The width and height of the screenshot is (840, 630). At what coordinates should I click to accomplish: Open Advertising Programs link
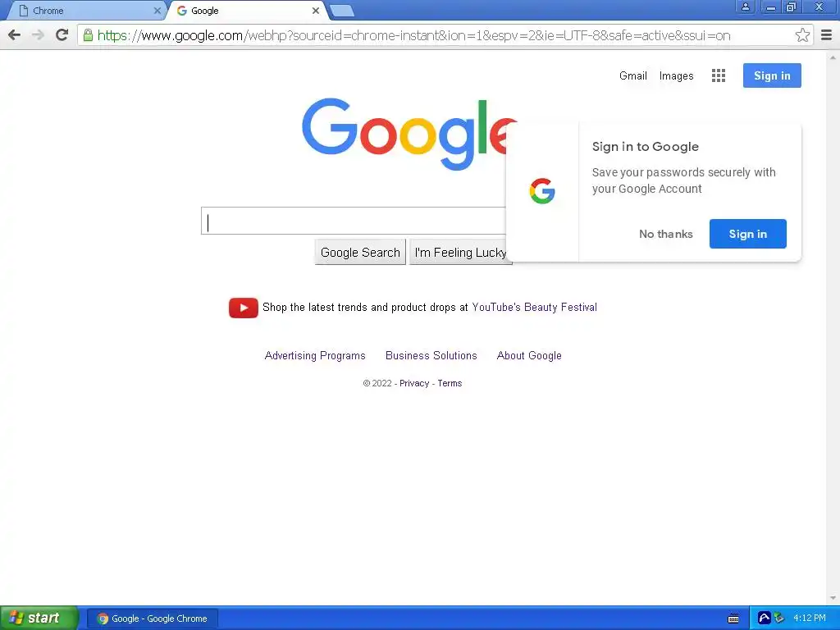[315, 356]
